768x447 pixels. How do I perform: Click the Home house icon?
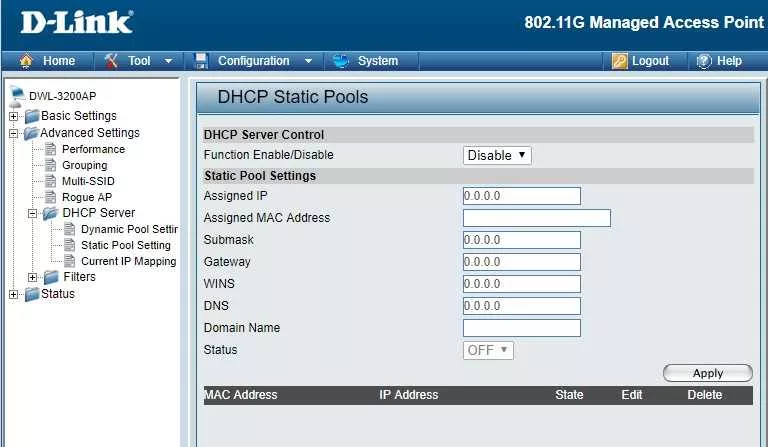(x=26, y=61)
